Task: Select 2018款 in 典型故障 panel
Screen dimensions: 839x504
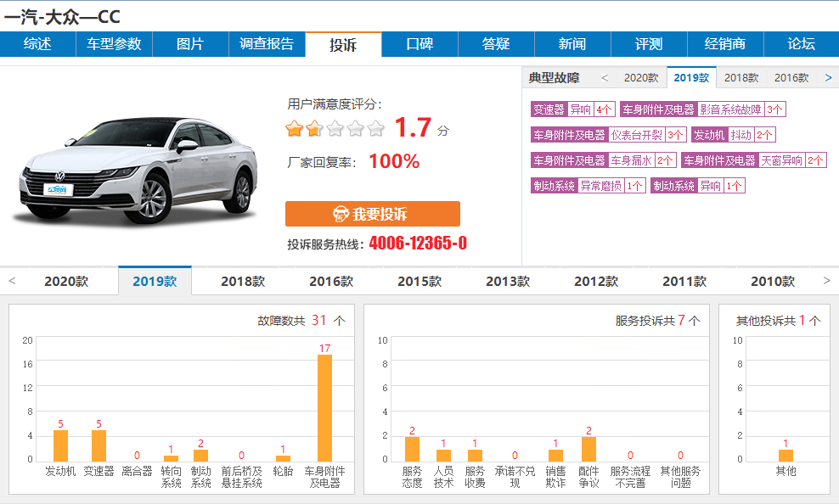Action: (x=741, y=78)
